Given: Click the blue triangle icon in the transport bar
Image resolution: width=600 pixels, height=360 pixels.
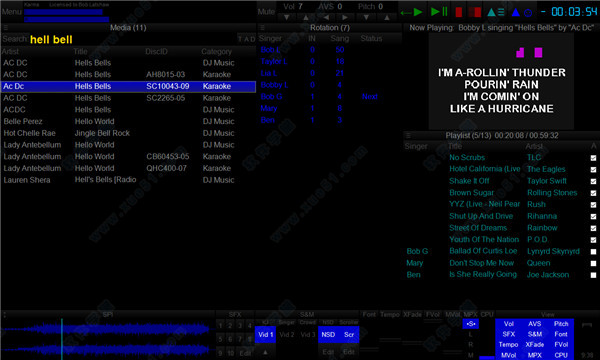Looking at the screenshot, I should [x=515, y=13].
